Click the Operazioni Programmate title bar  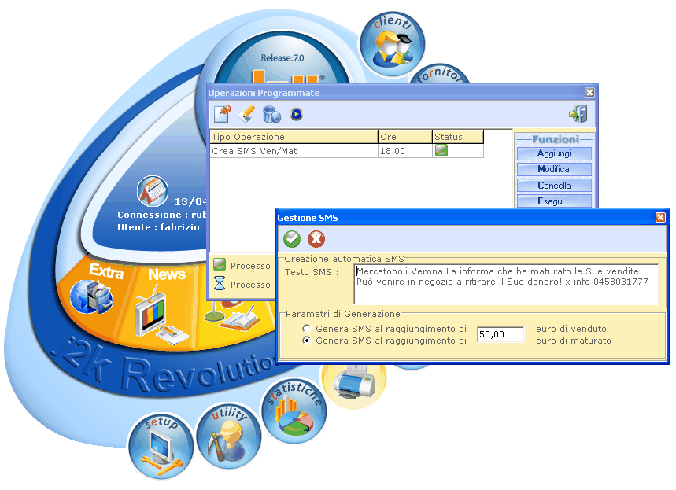pos(402,93)
